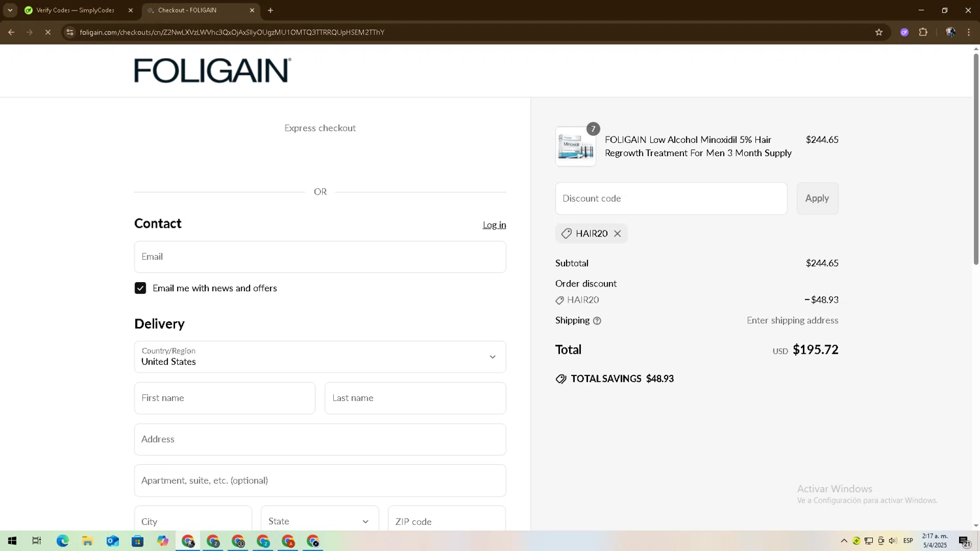The height and width of the screenshot is (551, 980).
Task: Click the purple extension icon in the toolbar
Action: coord(904,32)
